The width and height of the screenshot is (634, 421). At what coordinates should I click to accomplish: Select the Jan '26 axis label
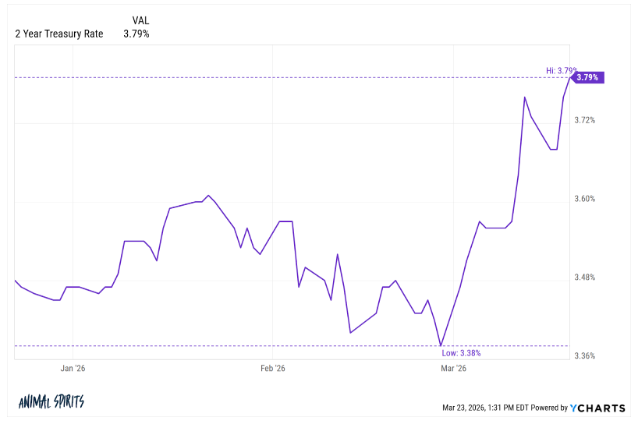(74, 368)
